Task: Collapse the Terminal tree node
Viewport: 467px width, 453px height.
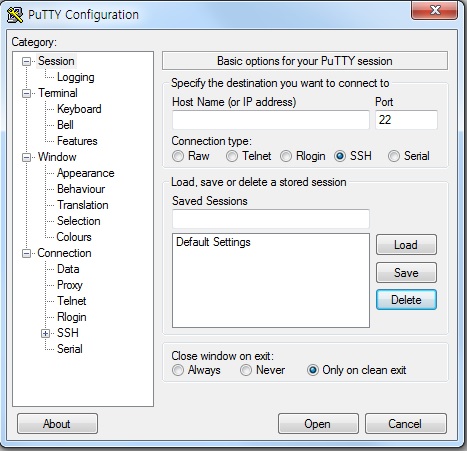Action: click(26, 93)
